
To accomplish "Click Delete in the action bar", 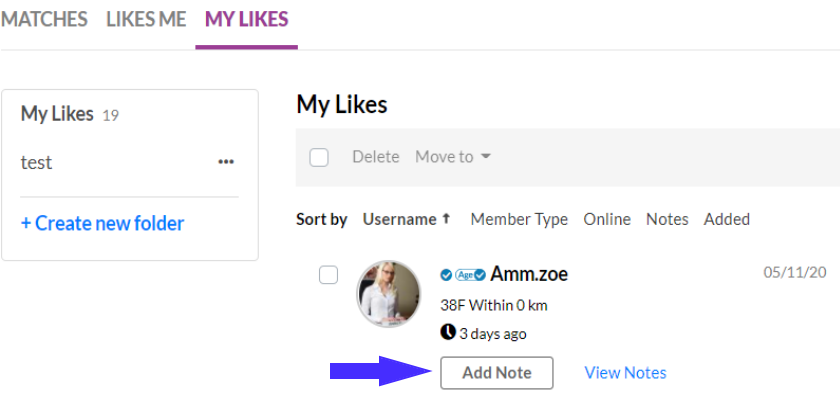I will pos(376,157).
